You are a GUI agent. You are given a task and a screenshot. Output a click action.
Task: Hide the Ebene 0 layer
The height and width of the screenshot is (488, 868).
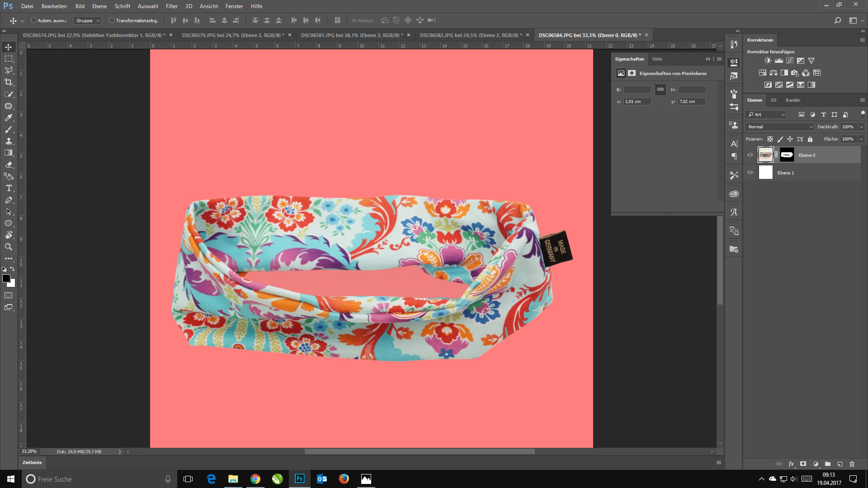750,155
